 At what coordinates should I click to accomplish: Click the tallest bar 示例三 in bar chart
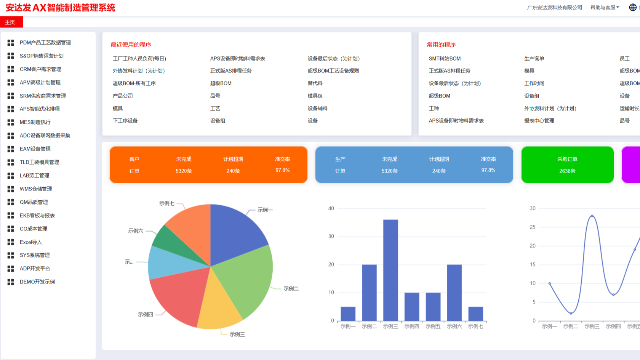(x=391, y=270)
